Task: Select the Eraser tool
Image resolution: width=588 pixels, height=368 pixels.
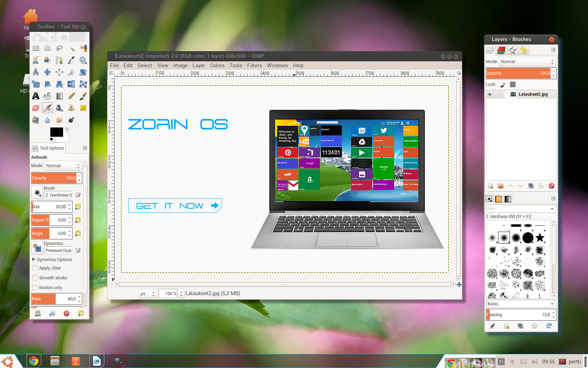Action: tap(36, 108)
